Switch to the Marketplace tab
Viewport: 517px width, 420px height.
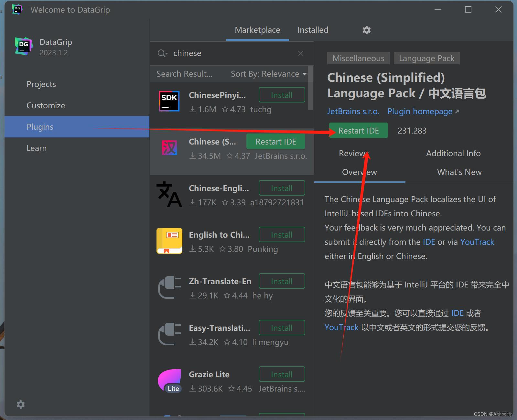coord(257,30)
